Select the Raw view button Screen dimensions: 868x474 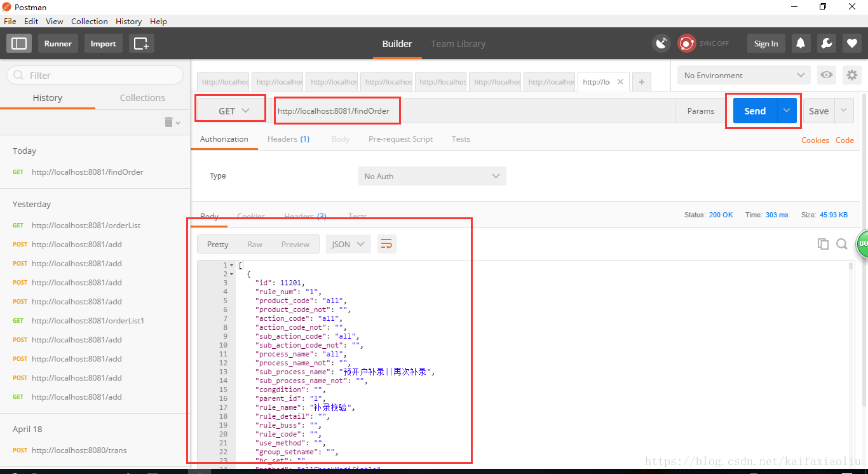[x=255, y=244]
